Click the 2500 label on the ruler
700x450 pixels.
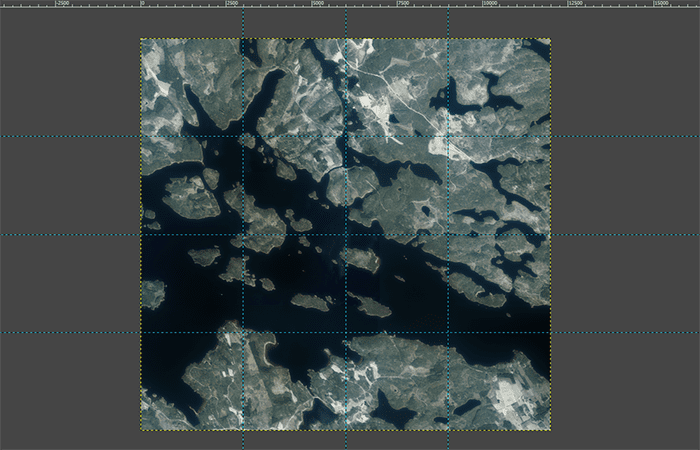232,3
